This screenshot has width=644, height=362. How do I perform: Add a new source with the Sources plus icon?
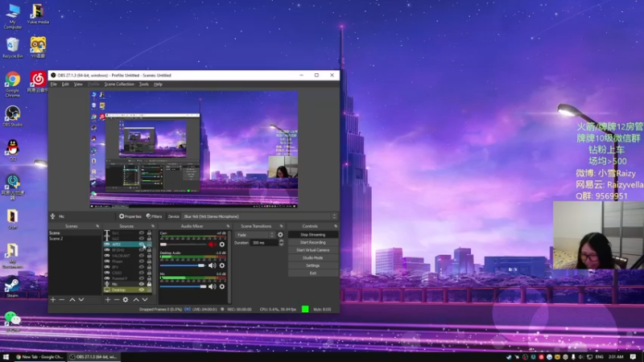(108, 299)
